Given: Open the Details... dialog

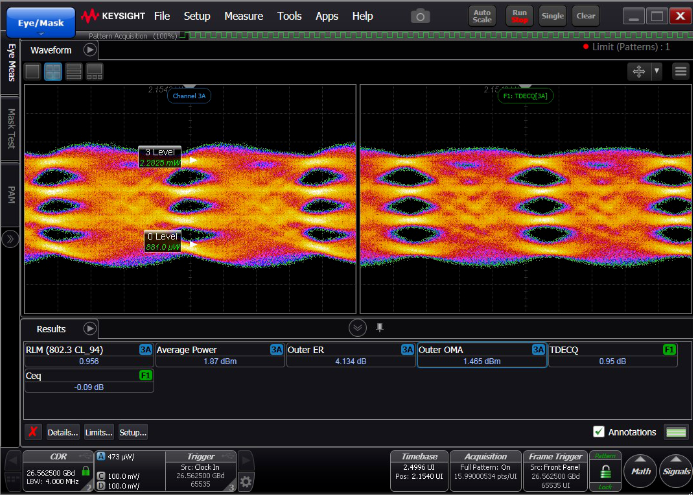Looking at the screenshot, I should (x=63, y=432).
